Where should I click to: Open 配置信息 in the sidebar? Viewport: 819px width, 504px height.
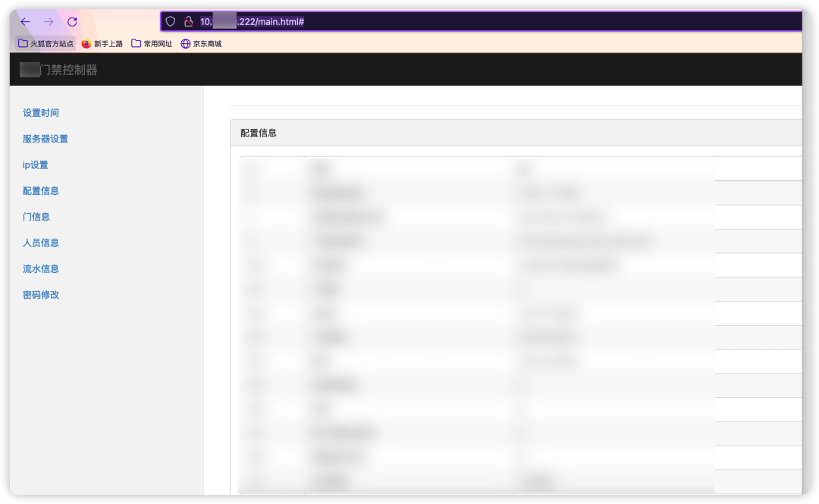41,191
